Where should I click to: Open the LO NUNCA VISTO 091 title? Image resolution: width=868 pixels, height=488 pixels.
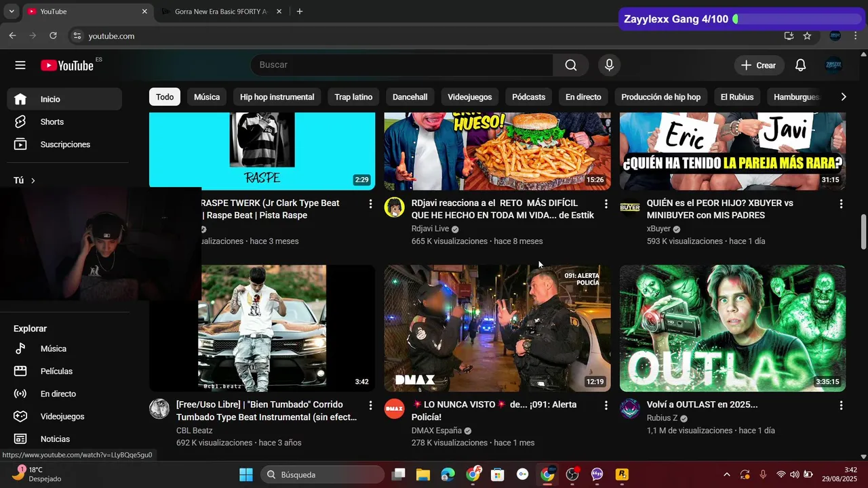tap(494, 411)
